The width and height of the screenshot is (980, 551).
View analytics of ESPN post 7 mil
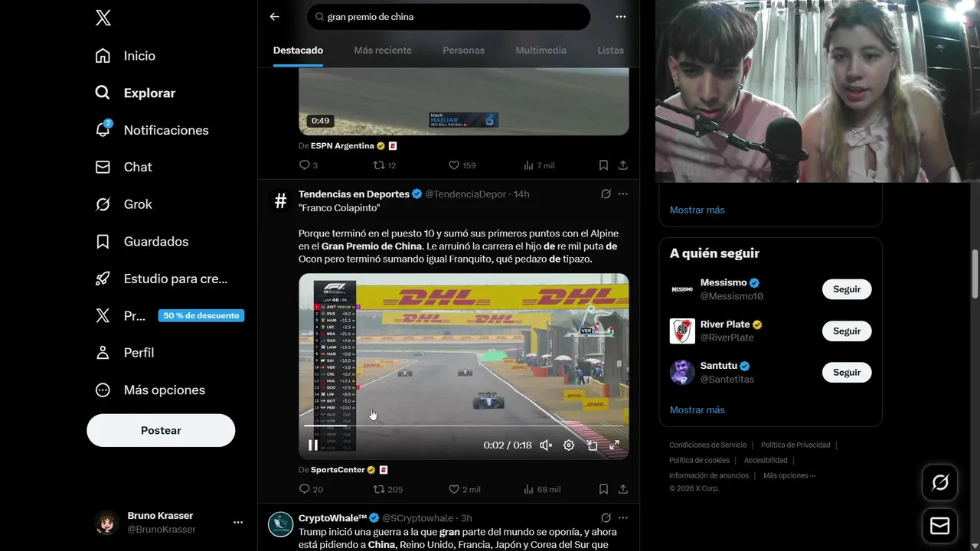click(x=539, y=165)
